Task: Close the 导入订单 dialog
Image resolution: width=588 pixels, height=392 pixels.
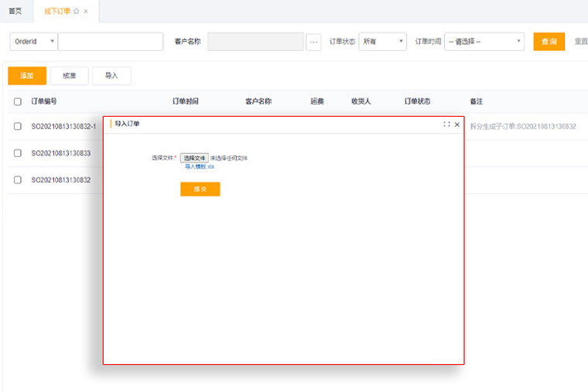Action: point(456,124)
